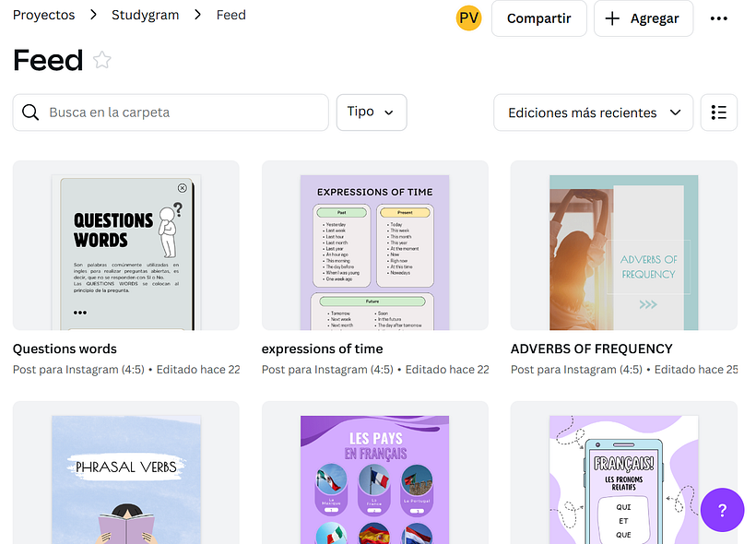Open the Français pronoms relatifs thumbnail

tap(624, 473)
